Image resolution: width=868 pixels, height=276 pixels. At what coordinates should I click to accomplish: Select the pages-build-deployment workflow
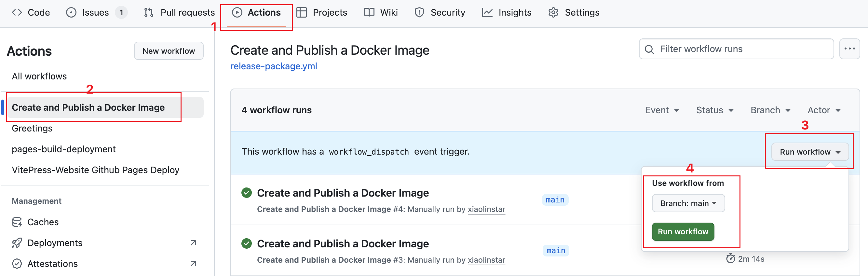[64, 149]
